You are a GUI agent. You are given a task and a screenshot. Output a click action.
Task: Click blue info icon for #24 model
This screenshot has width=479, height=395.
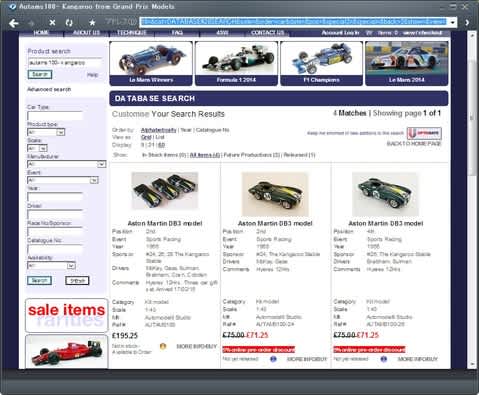click(273, 359)
